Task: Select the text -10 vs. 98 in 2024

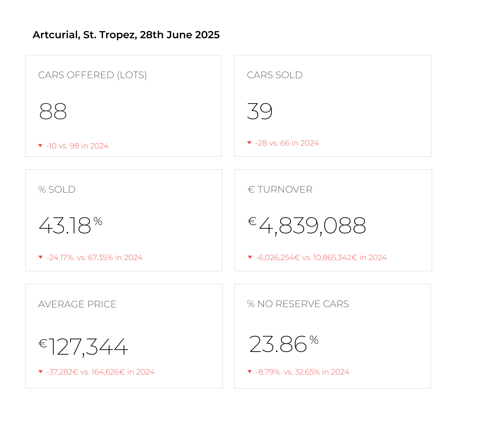Action: (77, 146)
